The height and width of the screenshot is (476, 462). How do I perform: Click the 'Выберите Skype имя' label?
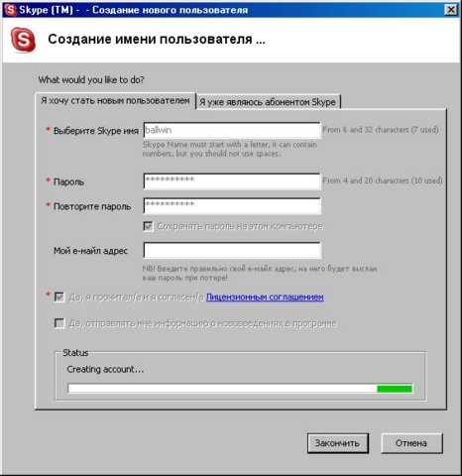pos(96,131)
